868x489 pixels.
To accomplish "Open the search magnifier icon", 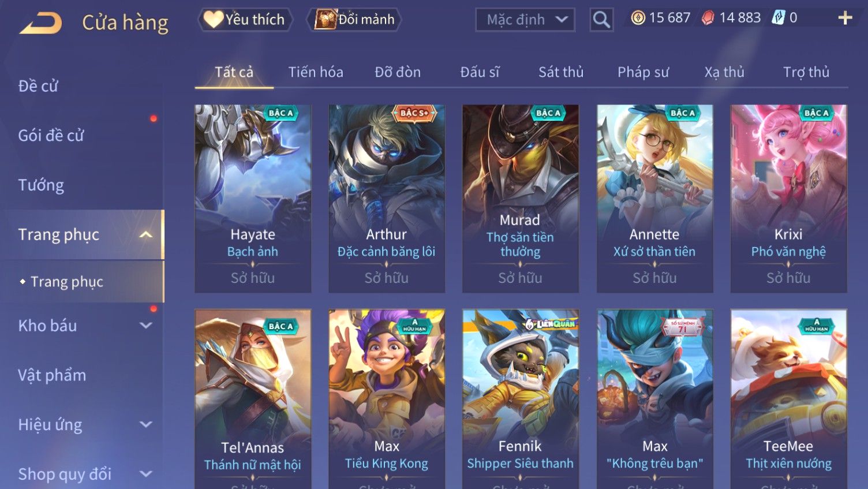I will point(601,20).
